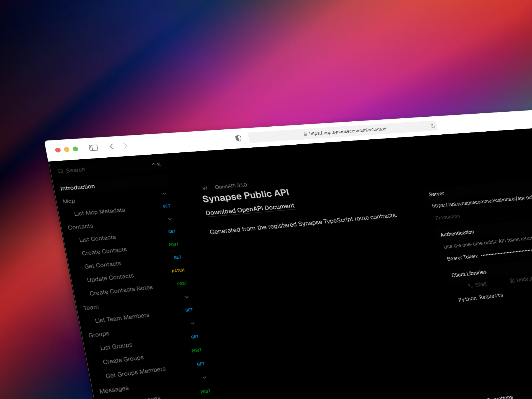This screenshot has height=399, width=532.
Task: Click the padlock icon in the address bar
Action: click(305, 134)
